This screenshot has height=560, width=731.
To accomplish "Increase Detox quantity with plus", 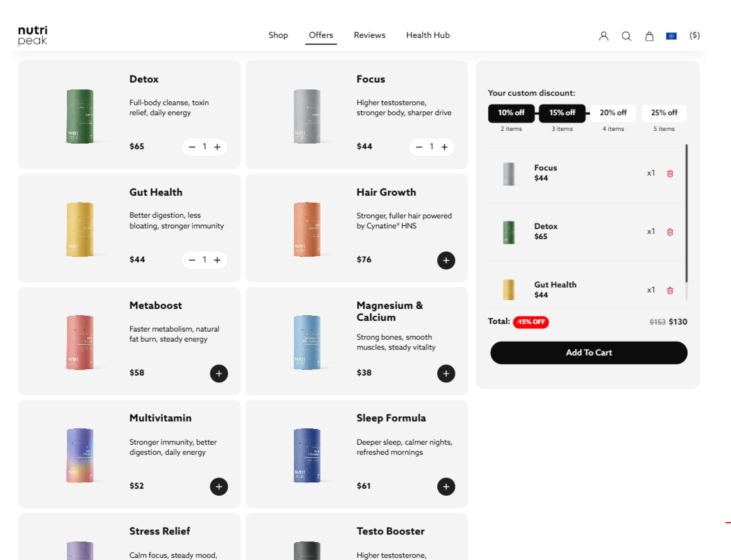I will [217, 147].
